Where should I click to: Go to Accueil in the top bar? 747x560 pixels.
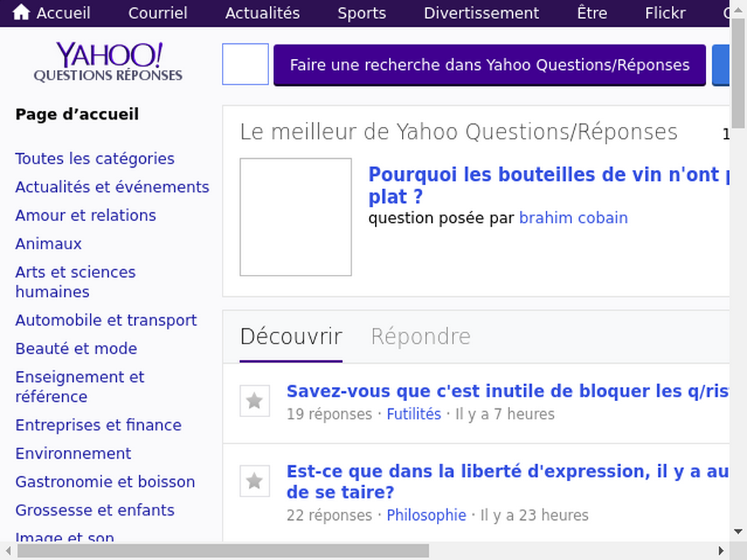coord(63,13)
